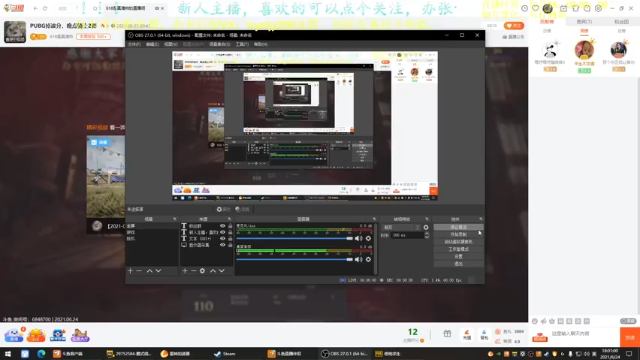This screenshot has height=360, width=640.
Task: Click the orange send button beside chat input
Action: coord(629,337)
